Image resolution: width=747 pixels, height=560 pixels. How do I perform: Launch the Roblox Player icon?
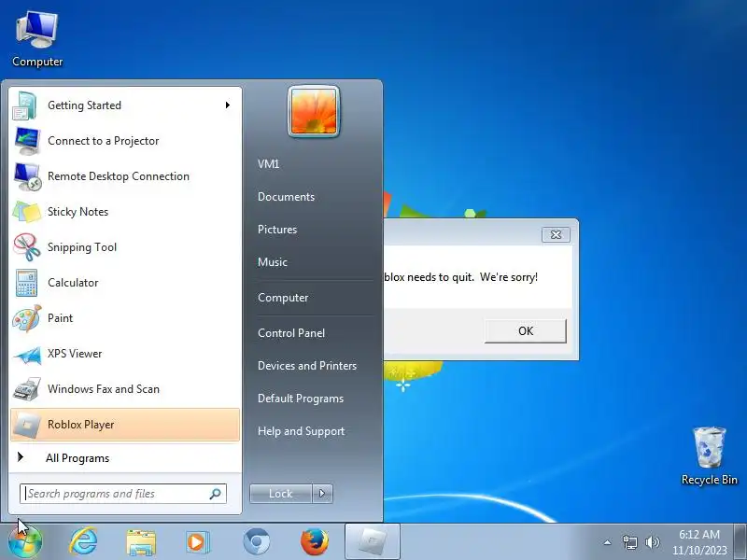[27, 425]
